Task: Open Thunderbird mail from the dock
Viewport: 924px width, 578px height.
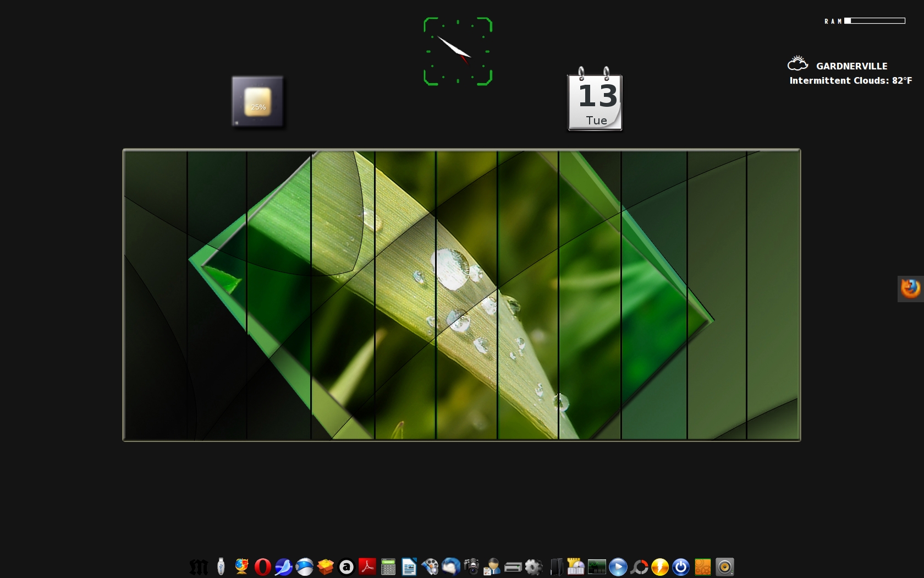Action: (450, 566)
